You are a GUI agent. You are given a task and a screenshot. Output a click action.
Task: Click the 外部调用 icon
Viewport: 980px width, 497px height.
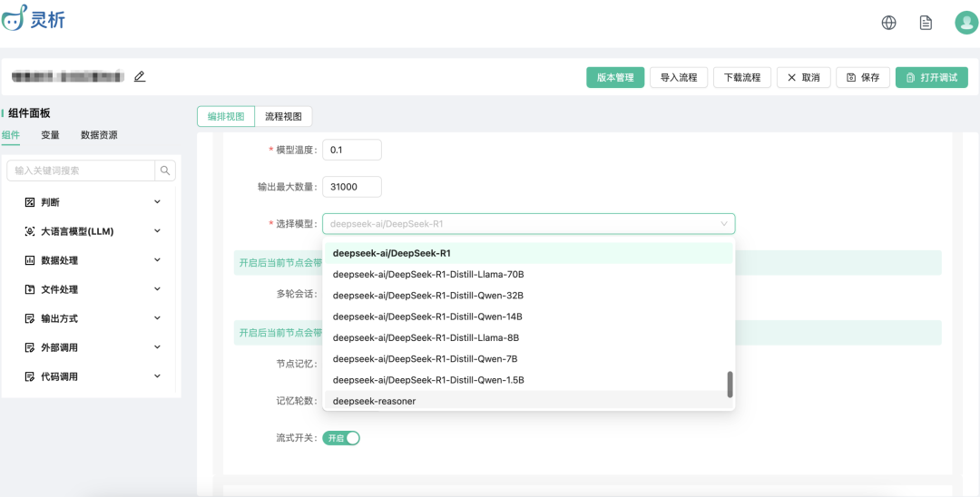tap(29, 347)
